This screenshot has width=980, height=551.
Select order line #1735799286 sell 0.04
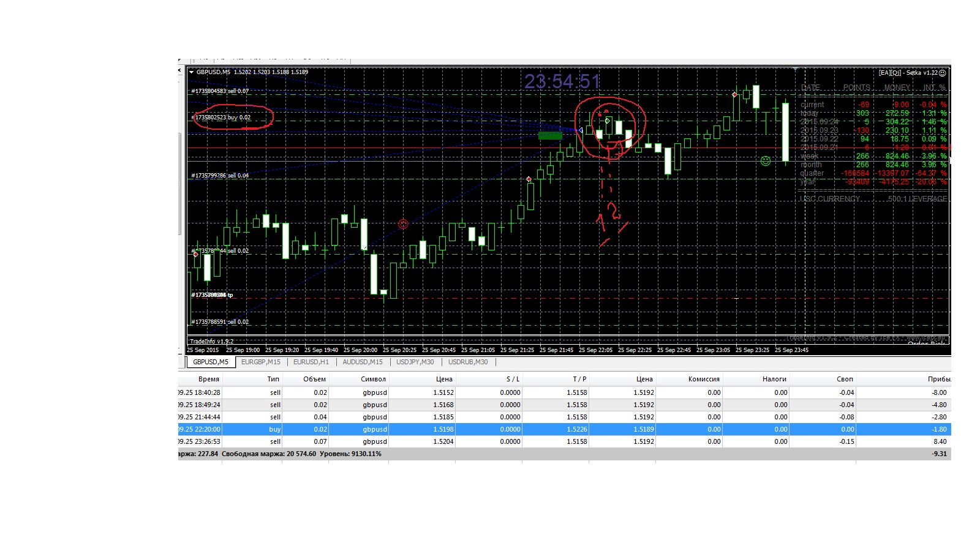(220, 176)
